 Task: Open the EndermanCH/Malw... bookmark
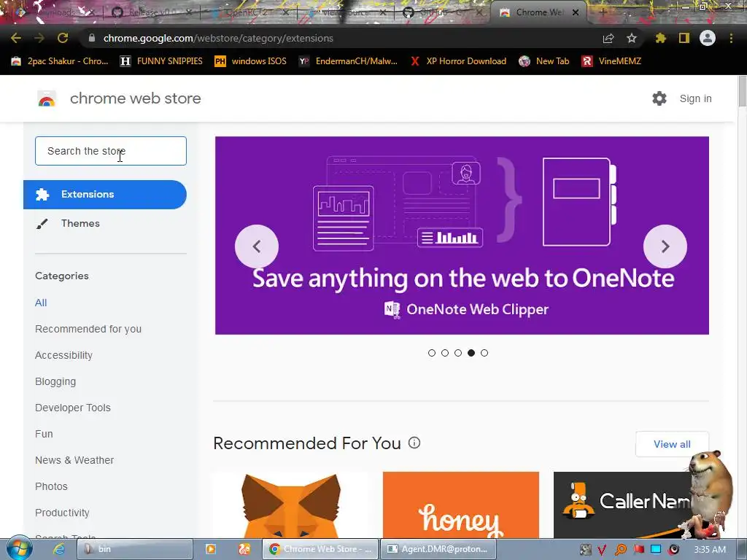(x=348, y=61)
